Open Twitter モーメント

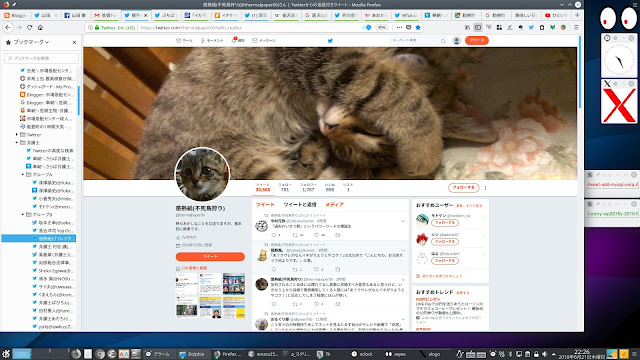coord(212,40)
